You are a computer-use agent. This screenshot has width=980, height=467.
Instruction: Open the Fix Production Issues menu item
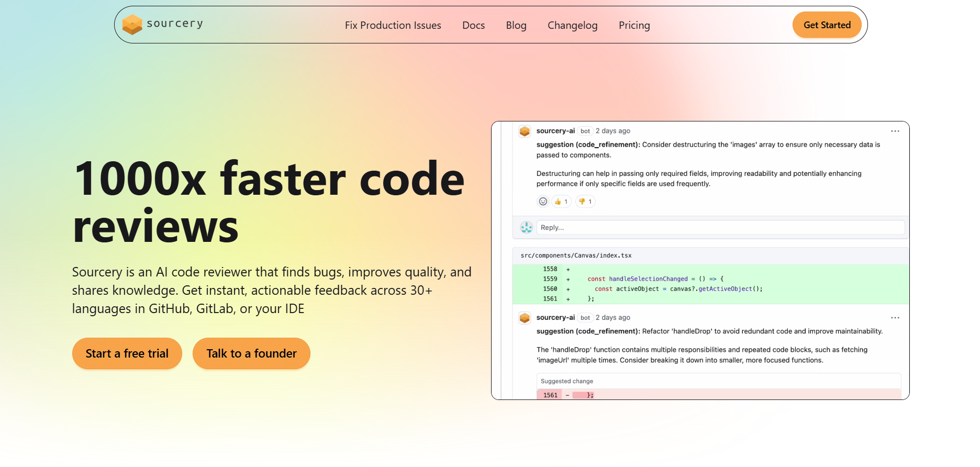pos(393,25)
